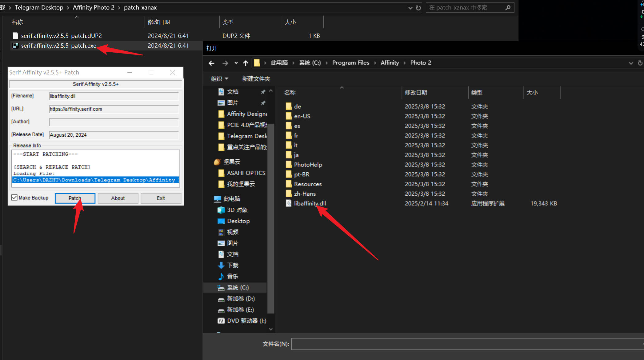
Task: Open the 下载 folder in sidebar
Action: (233, 265)
